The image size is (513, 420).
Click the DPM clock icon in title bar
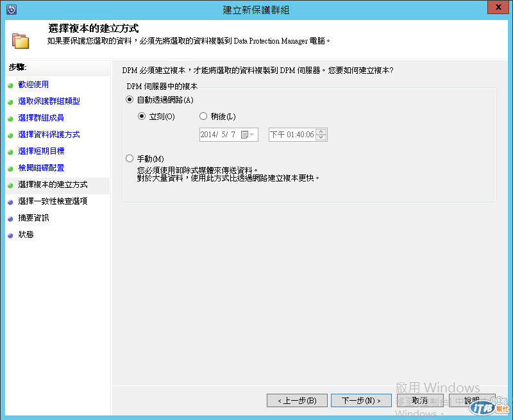12,10
